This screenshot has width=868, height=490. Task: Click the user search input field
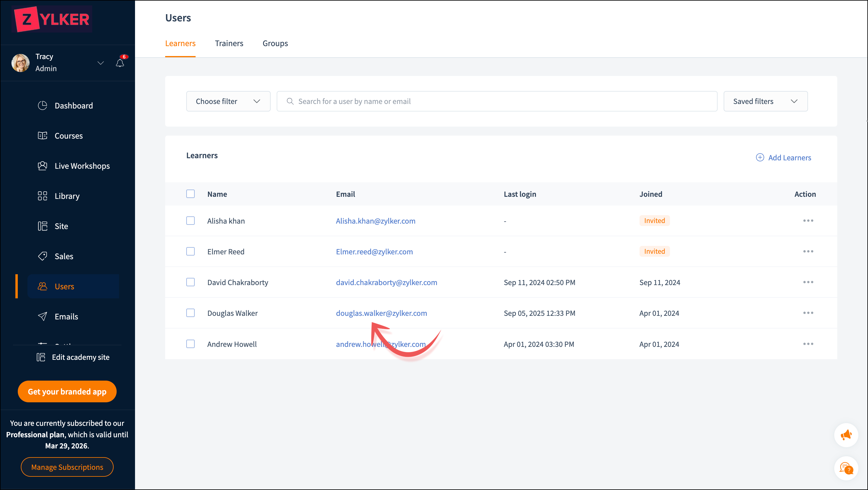[497, 101]
